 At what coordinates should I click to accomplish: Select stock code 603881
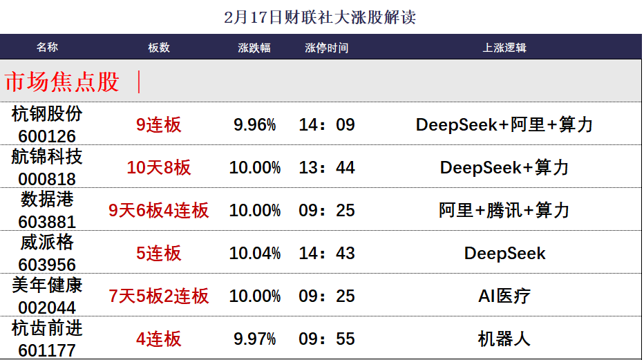(x=47, y=222)
